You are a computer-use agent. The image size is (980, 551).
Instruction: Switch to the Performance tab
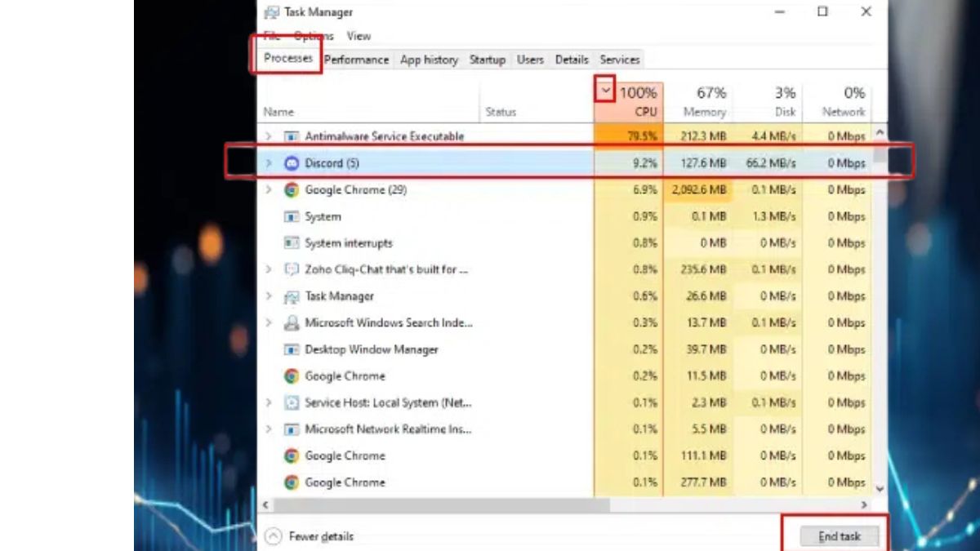click(357, 60)
